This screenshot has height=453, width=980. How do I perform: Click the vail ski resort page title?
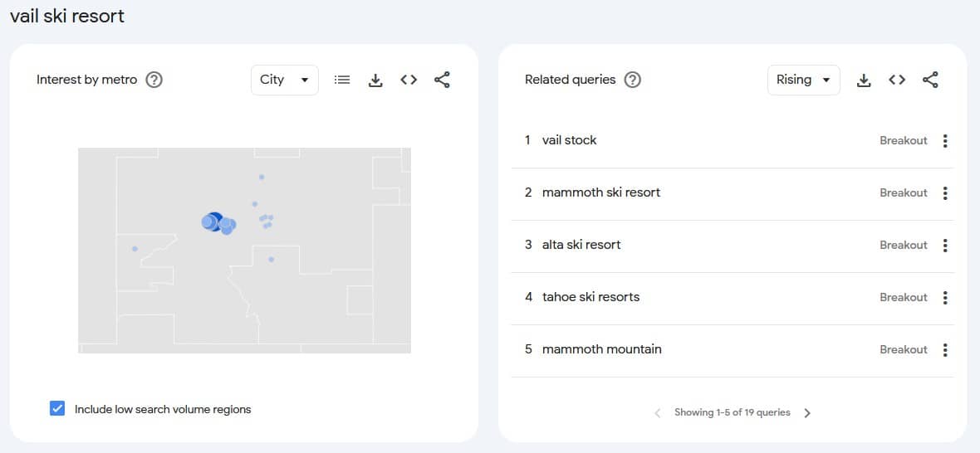(67, 17)
